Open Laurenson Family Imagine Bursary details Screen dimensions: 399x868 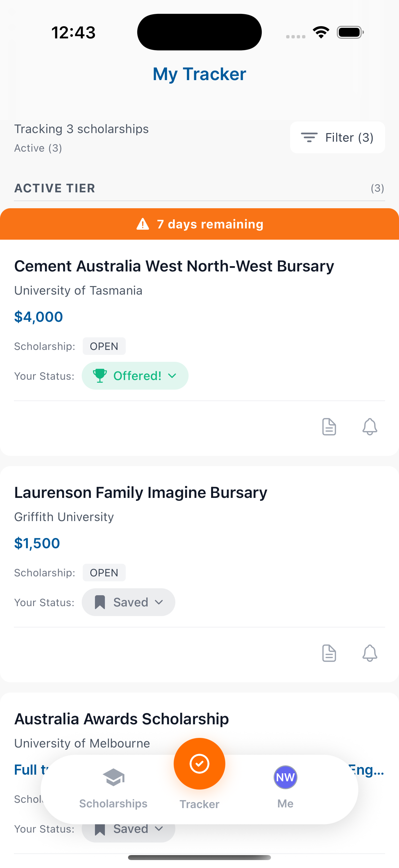[140, 493]
